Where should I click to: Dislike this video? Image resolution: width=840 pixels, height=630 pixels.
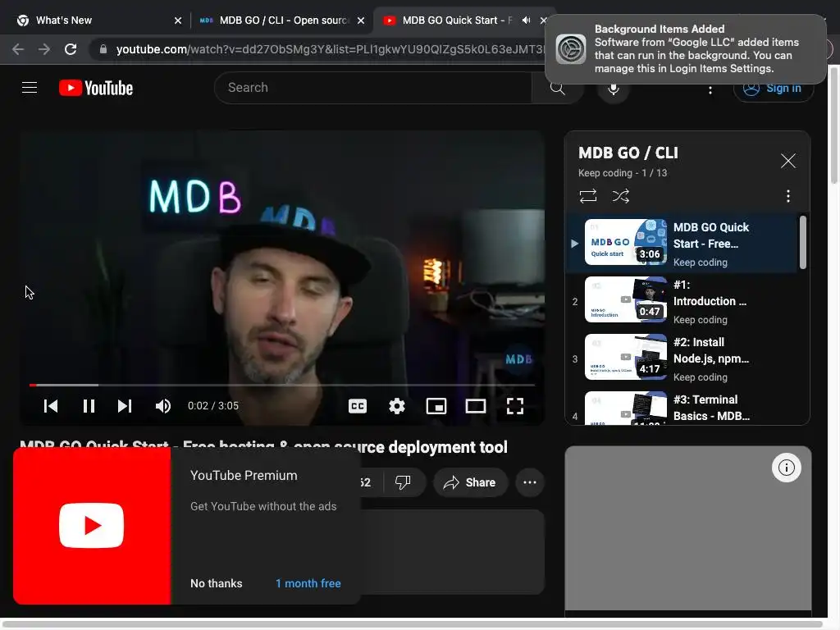[403, 482]
